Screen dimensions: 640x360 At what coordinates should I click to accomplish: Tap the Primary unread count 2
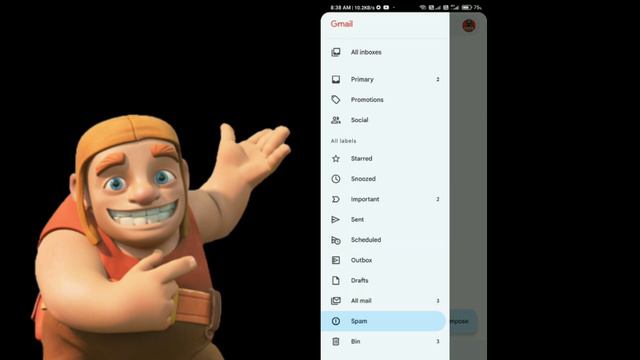[438, 79]
